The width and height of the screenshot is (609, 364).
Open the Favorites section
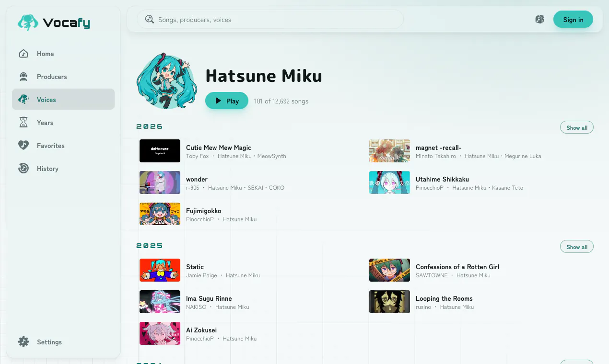[63, 146]
